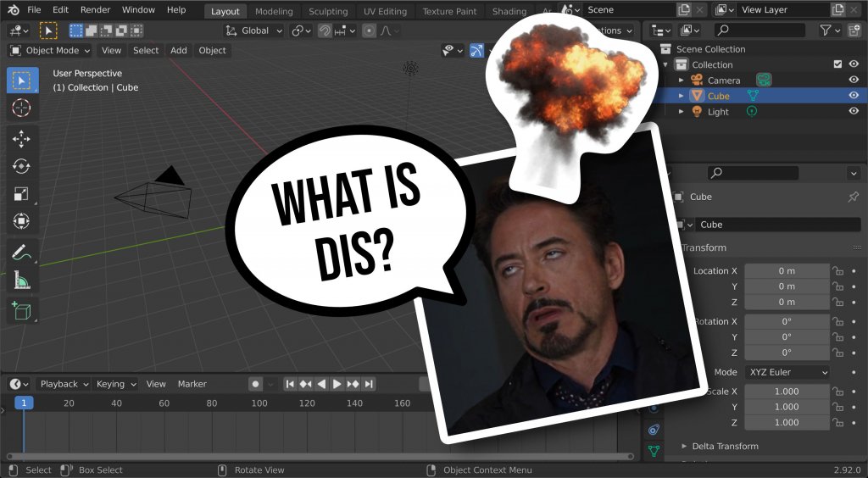Image resolution: width=868 pixels, height=478 pixels.
Task: Click the Add Cube tool icon
Action: click(21, 310)
